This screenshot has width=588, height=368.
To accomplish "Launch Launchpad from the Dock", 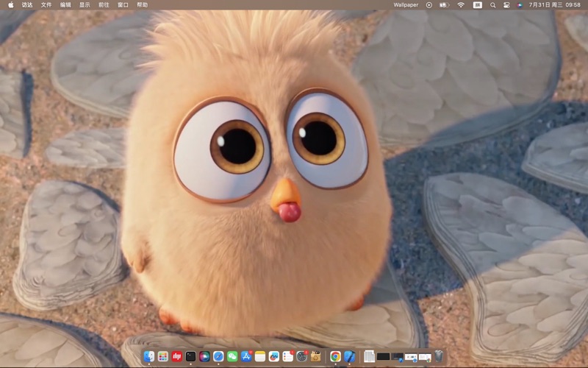I will pos(163,356).
